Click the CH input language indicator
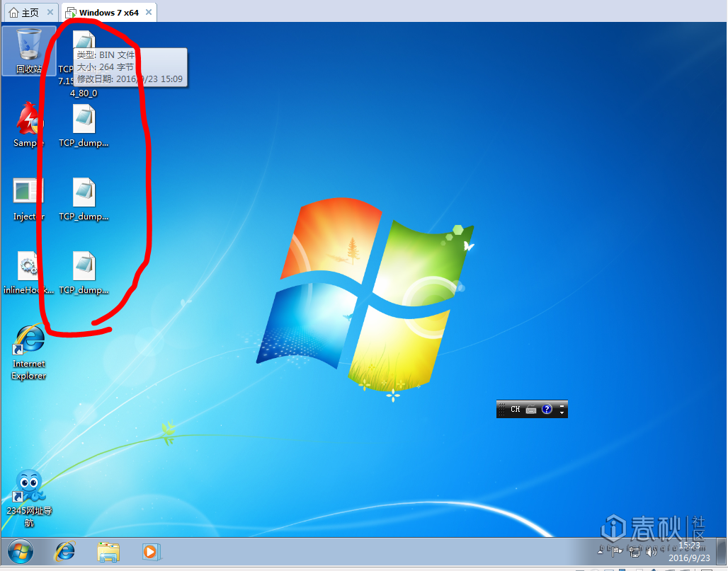Viewport: 728px width, 571px height. click(x=516, y=409)
